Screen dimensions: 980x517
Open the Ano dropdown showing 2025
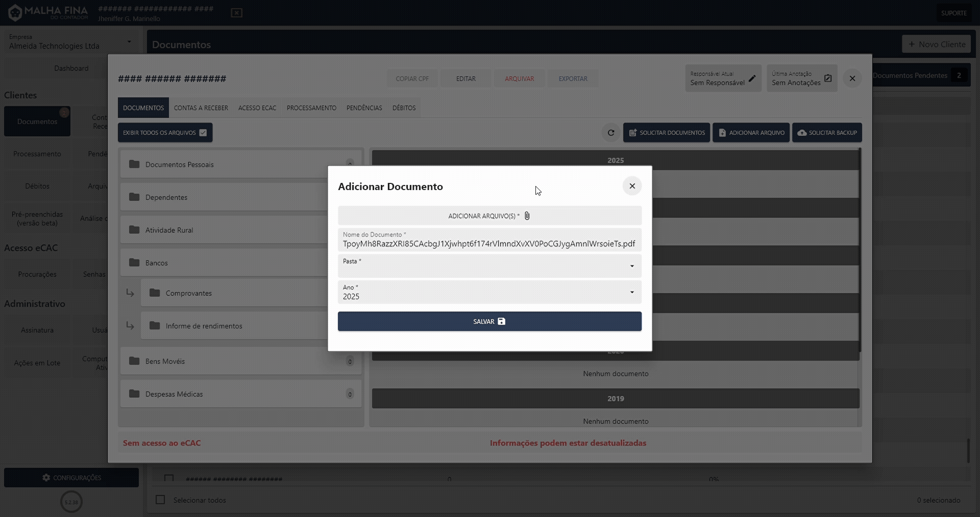(632, 292)
